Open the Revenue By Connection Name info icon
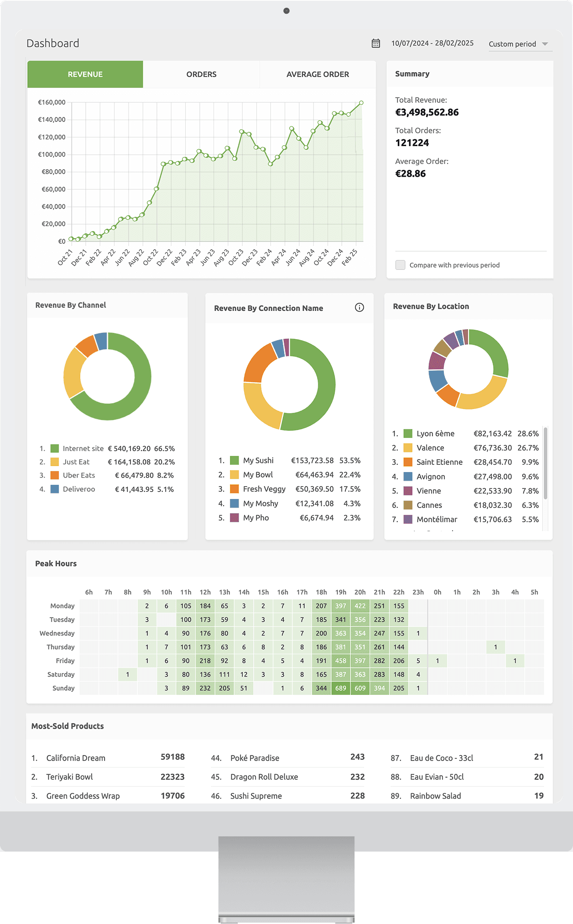573x924 pixels. 359,307
